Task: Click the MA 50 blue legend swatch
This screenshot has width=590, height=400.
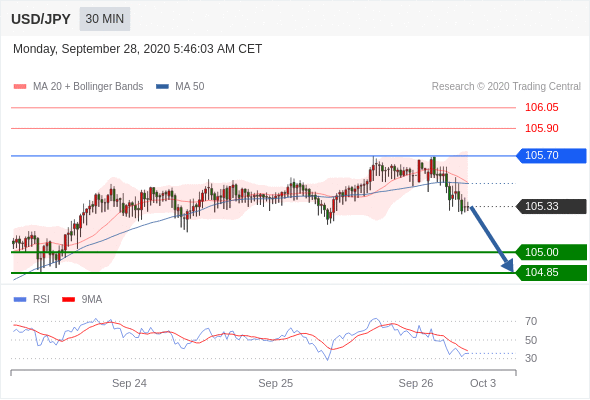Action: [x=162, y=87]
